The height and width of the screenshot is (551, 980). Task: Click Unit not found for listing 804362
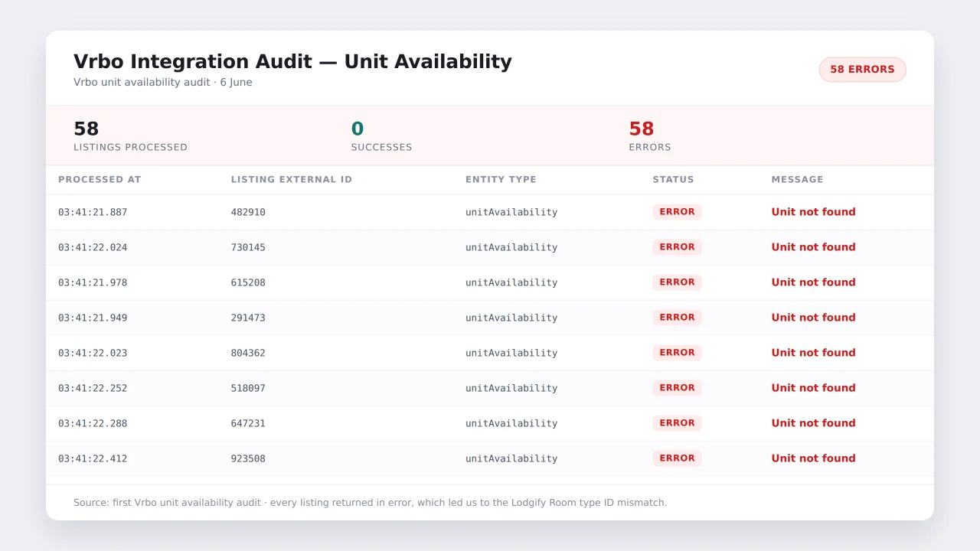point(813,353)
